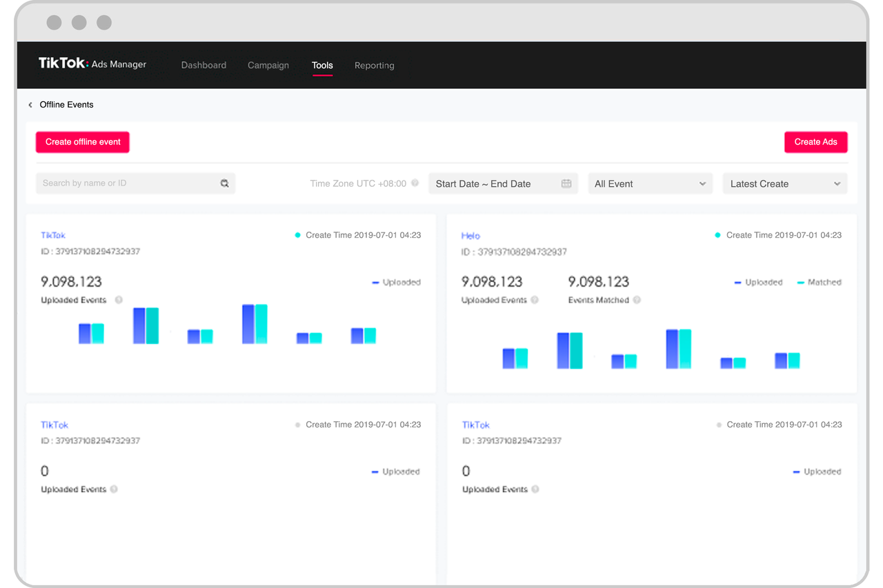Click the first gray window control dot
883x588 pixels.
click(x=54, y=22)
